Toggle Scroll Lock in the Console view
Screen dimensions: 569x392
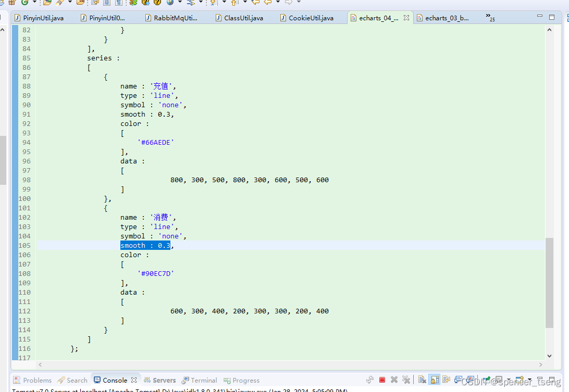434,380
